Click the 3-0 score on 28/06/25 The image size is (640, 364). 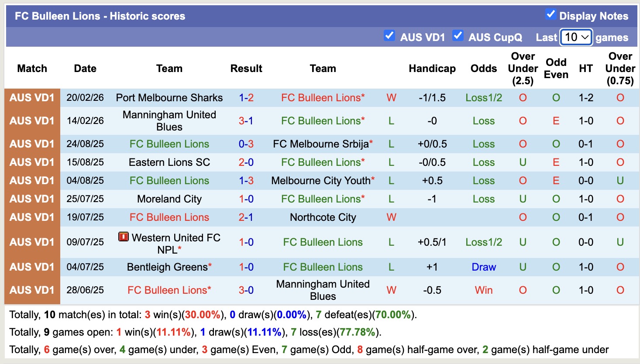pyautogui.click(x=246, y=290)
